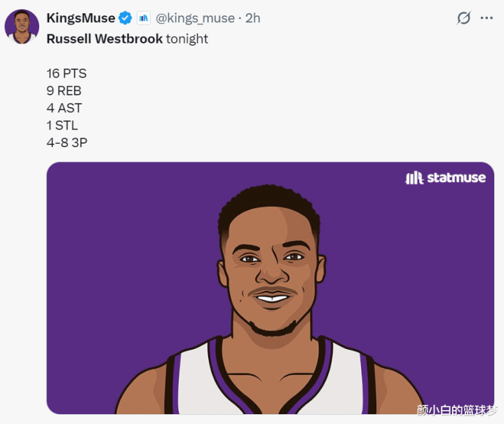Click the '16 PTS' stat line
This screenshot has height=424, width=504.
coord(67,74)
